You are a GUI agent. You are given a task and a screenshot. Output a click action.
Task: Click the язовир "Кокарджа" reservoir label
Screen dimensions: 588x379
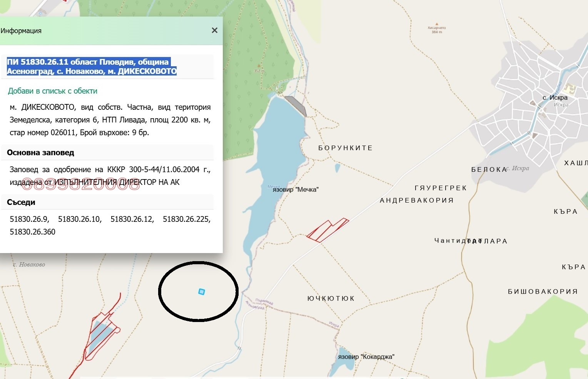click(x=366, y=357)
